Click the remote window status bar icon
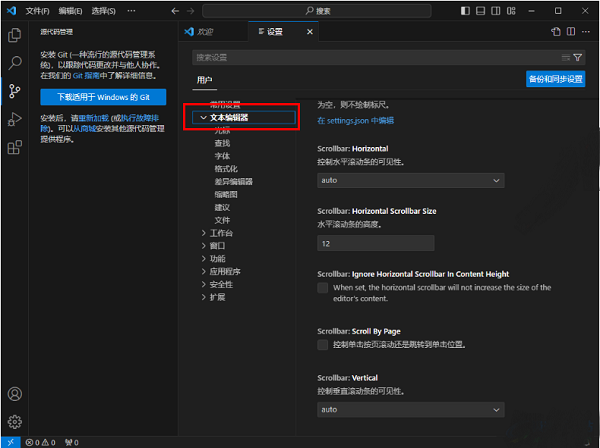Viewport: 600px width, 448px height. click(9, 442)
